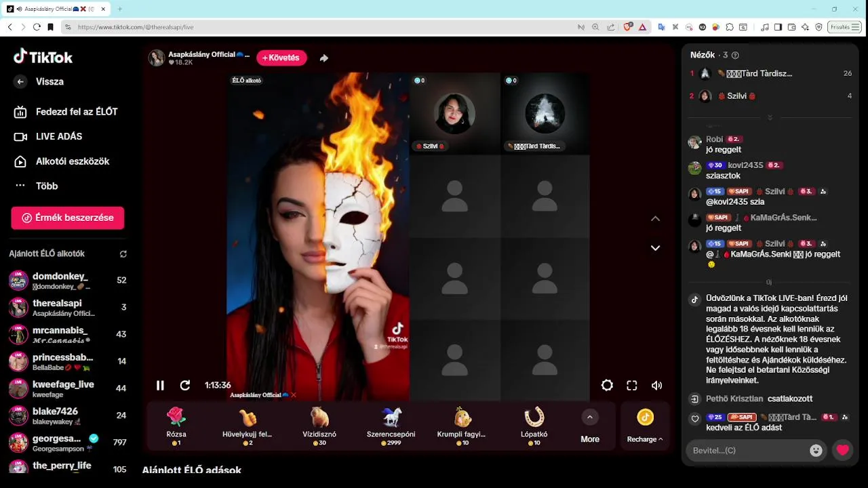This screenshot has width=868, height=488.
Task: Click Robi's name in chat
Action: [x=714, y=139]
